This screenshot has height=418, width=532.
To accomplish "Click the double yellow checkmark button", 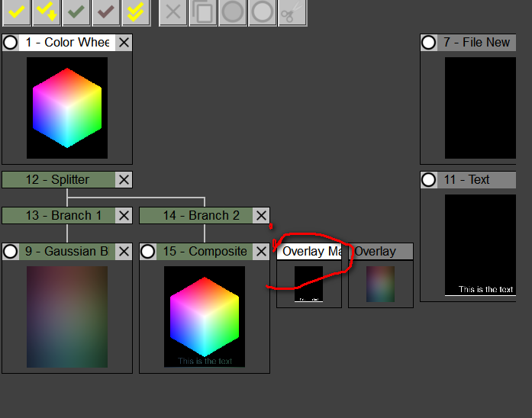I will coord(136,12).
